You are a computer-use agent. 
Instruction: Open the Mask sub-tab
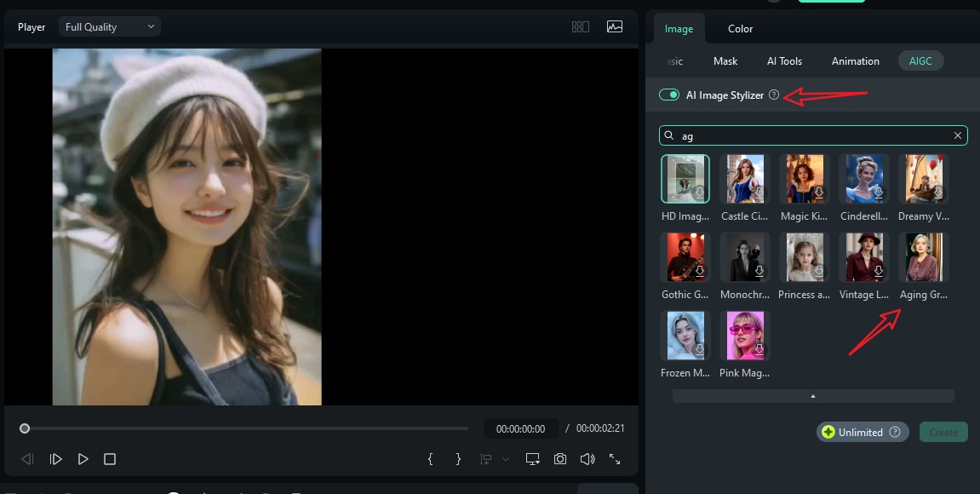coord(725,60)
